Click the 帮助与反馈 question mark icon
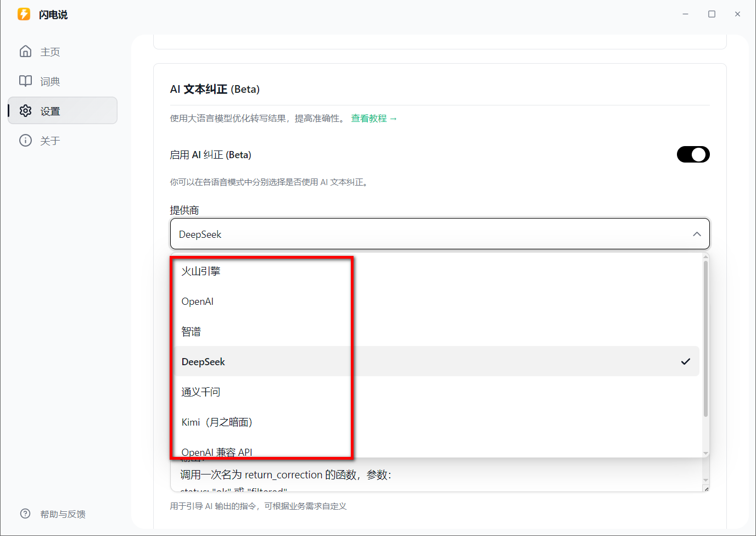The height and width of the screenshot is (536, 756). pos(25,513)
